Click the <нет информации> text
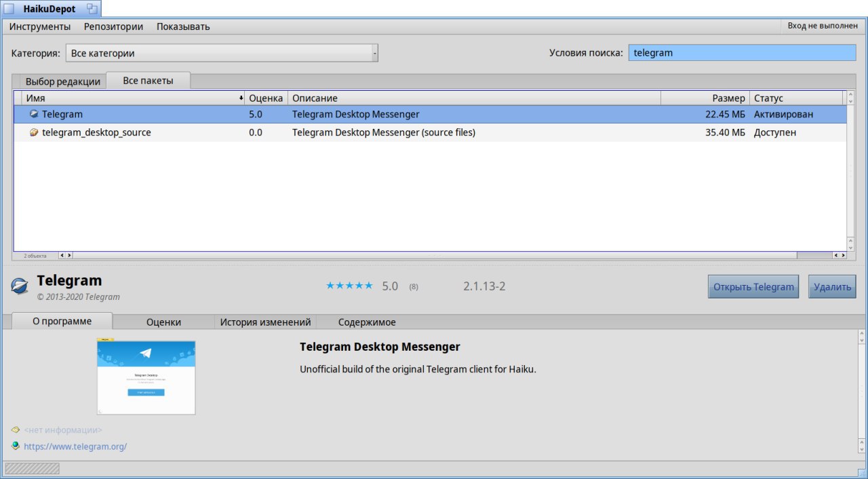The image size is (868, 479). [x=63, y=430]
